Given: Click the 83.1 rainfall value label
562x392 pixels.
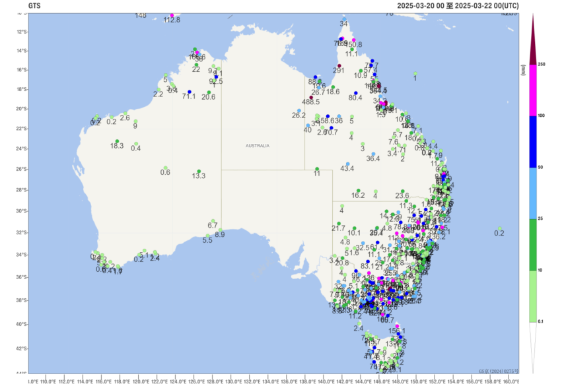Looking at the screenshot, I should click(367, 266).
